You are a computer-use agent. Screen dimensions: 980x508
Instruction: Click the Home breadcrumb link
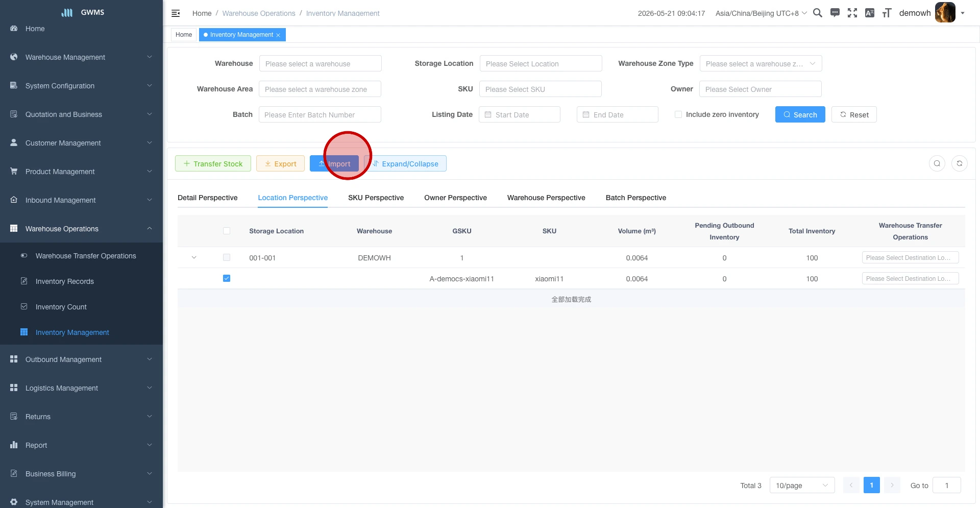[x=202, y=13]
